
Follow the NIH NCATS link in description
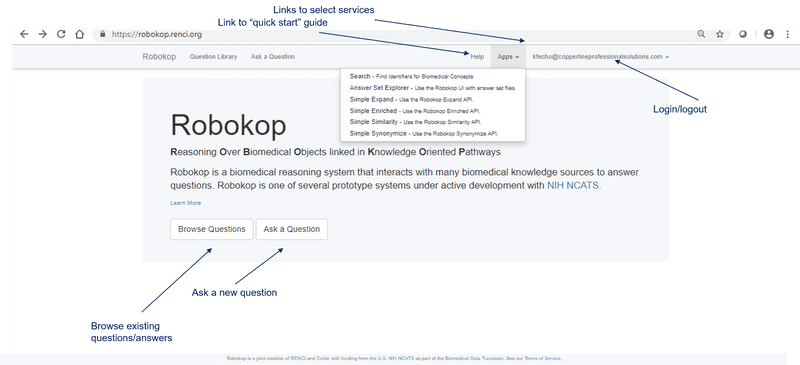pos(573,186)
